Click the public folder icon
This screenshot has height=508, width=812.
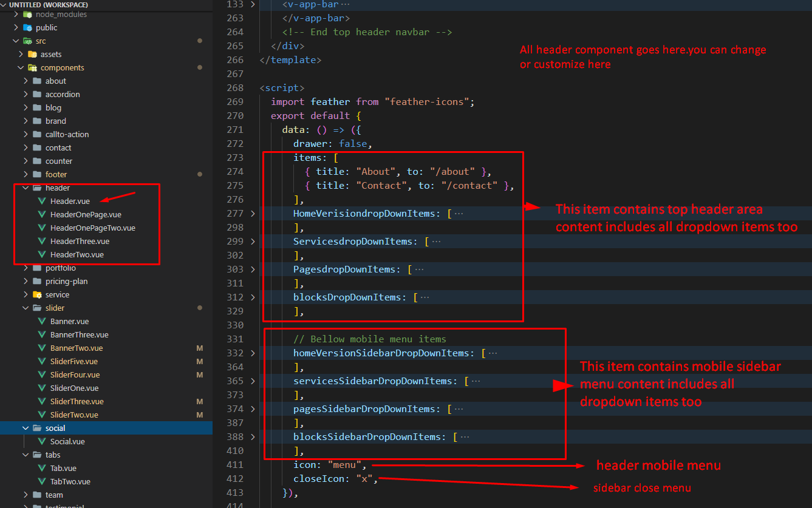click(27, 27)
